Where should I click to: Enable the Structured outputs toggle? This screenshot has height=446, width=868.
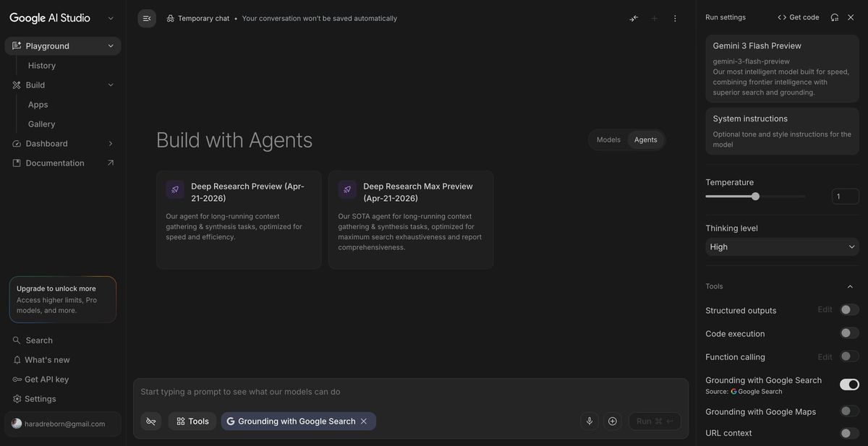[x=849, y=310]
